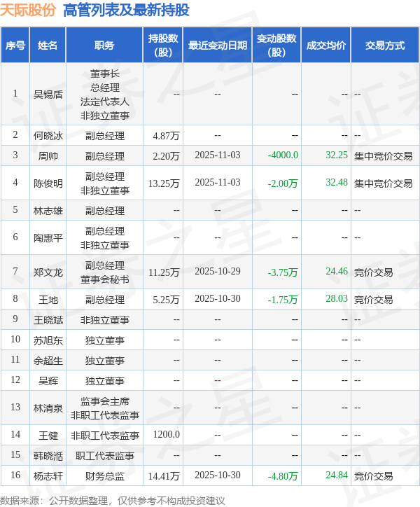Click the 高管列表及最新持股 heading
Image resolution: width=420 pixels, height=507 pixels.
click(x=127, y=10)
